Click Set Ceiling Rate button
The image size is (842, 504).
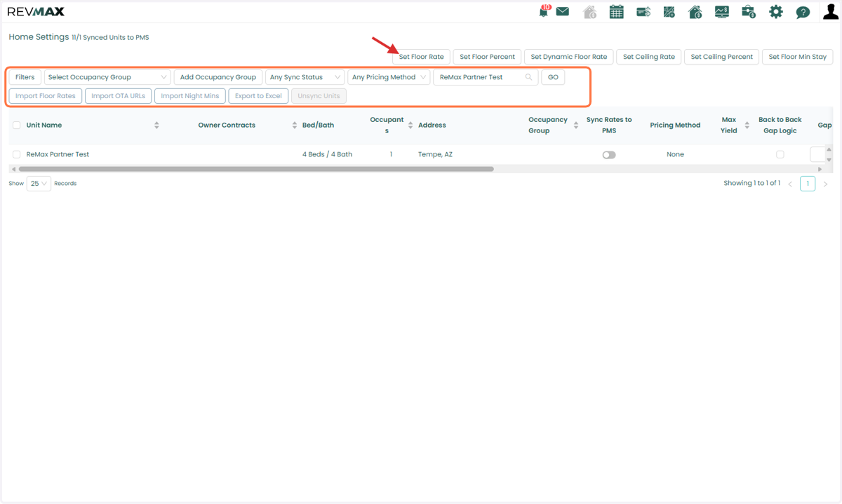tap(649, 57)
